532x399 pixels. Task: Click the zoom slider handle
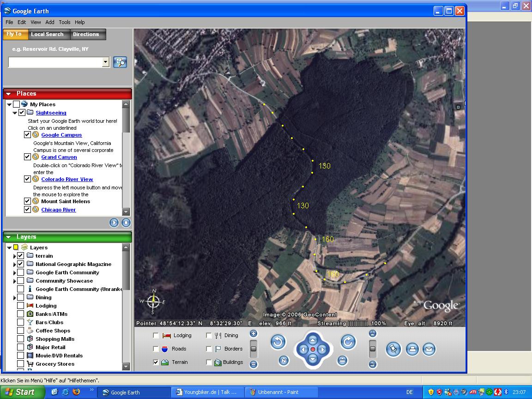coord(254,349)
